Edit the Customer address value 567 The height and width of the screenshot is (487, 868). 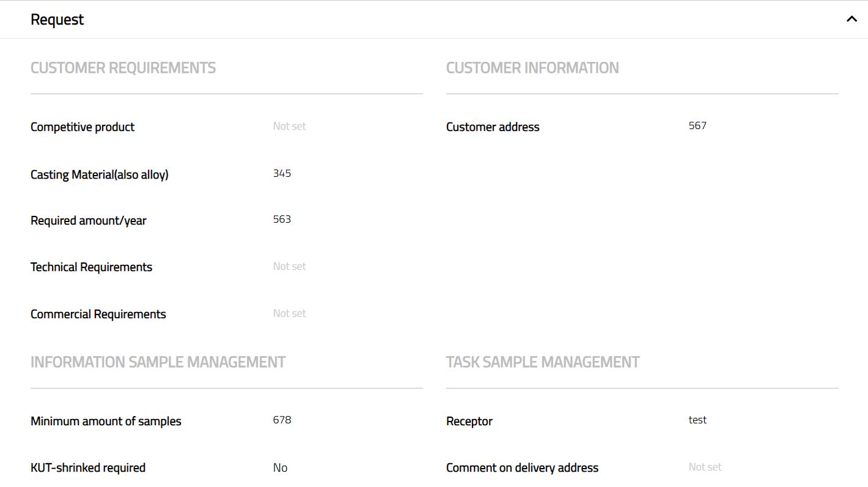point(697,126)
